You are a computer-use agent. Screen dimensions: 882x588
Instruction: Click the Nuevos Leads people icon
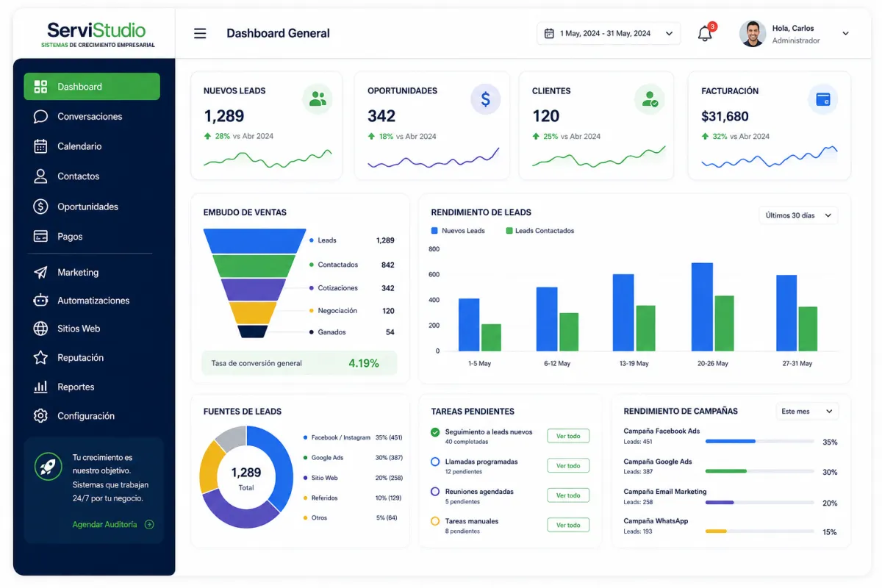(x=318, y=99)
